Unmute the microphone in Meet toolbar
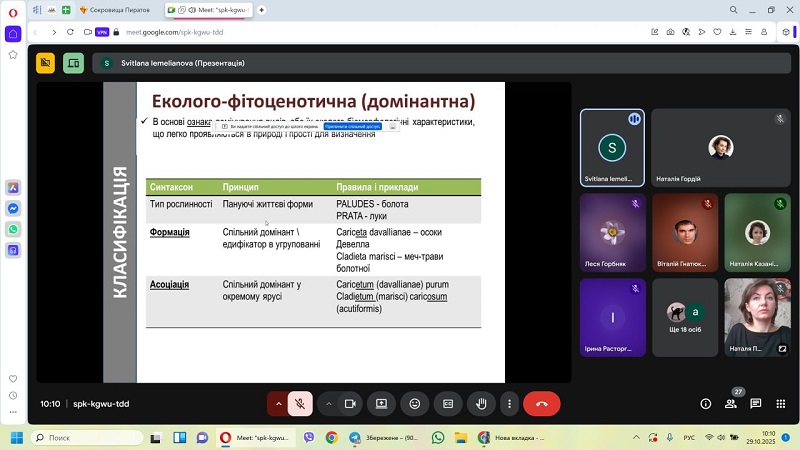Image resolution: width=800 pixels, height=450 pixels. [299, 404]
